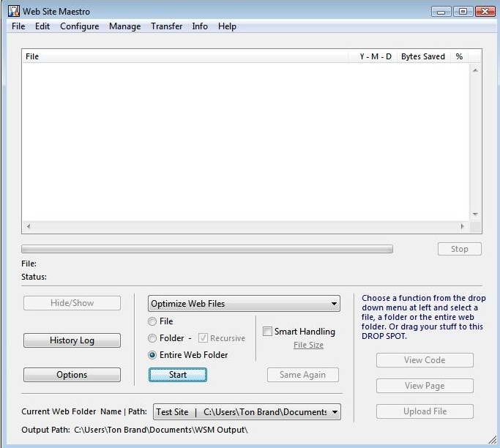Minimize the Web Site Maestro window
The width and height of the screenshot is (500, 448).
point(441,12)
